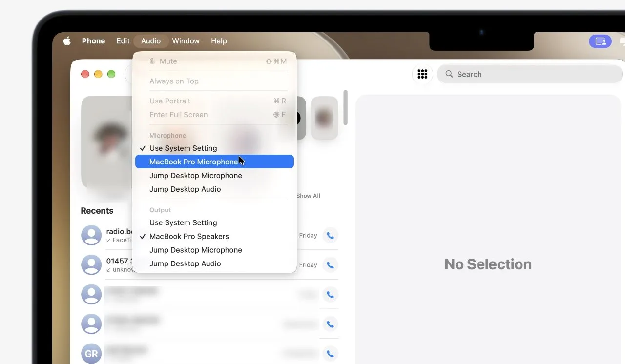This screenshot has height=364, width=625.
Task: Select Jump Desktop Microphone under Microphone
Action: [x=215, y=176]
